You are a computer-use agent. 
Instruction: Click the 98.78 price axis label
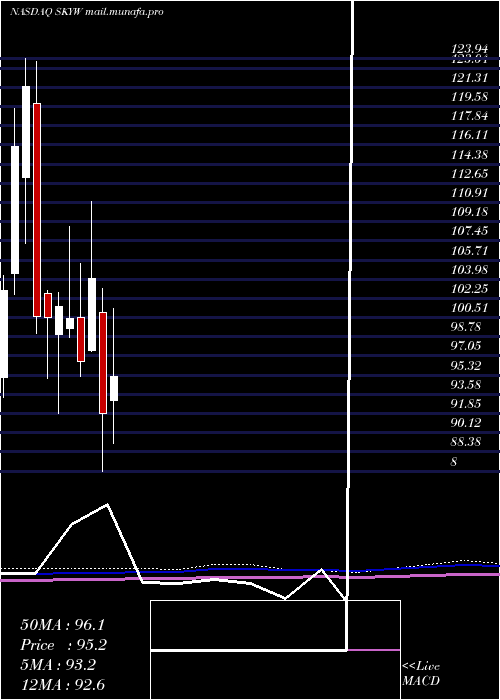pyautogui.click(x=466, y=327)
